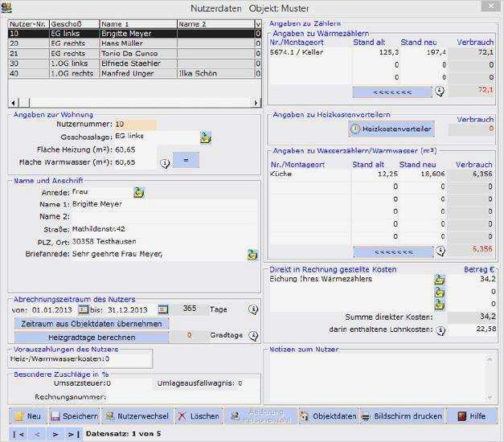Image resolution: width=504 pixels, height=442 pixels.
Task: Select user row Brigitte Meyer
Action: [x=134, y=34]
